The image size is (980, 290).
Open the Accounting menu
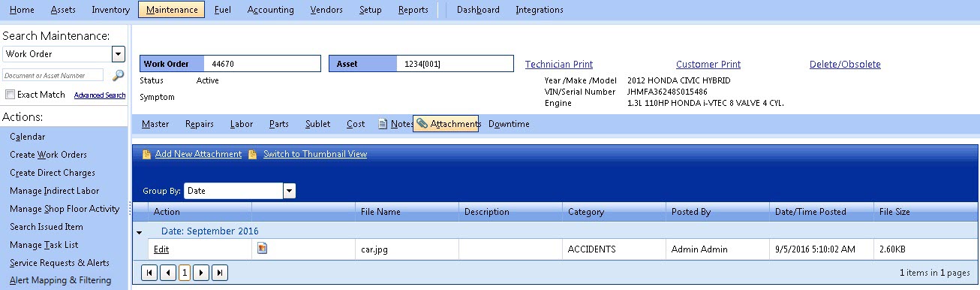[270, 10]
